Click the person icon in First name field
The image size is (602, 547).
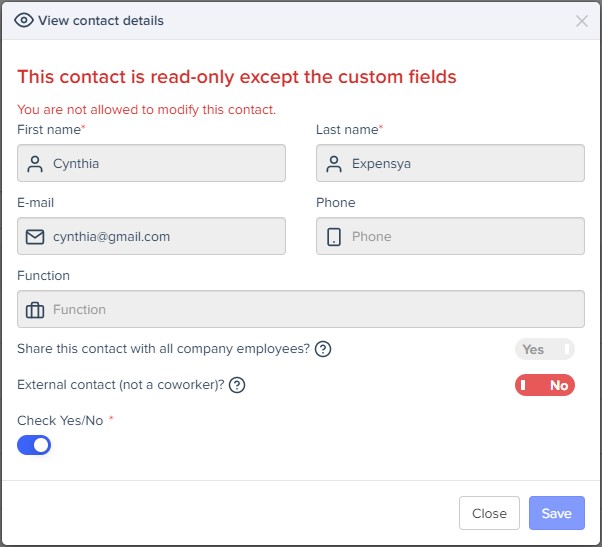pyautogui.click(x=35, y=163)
